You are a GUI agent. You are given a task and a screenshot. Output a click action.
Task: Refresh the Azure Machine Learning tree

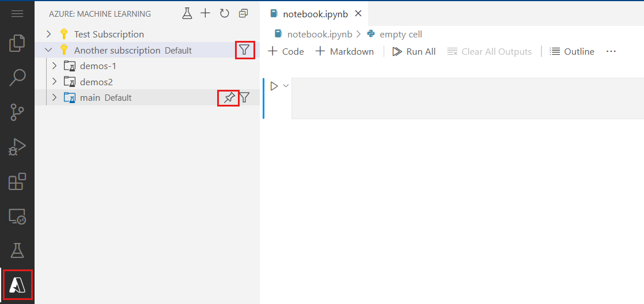(x=224, y=14)
